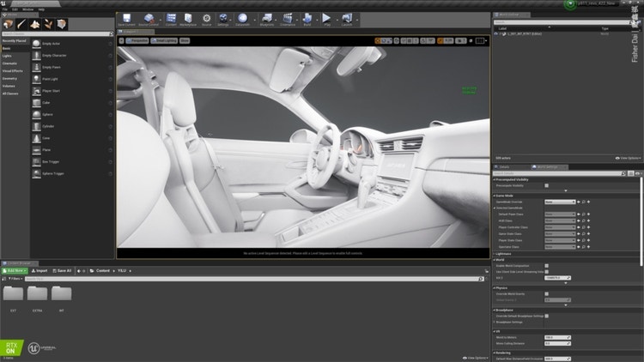Click the Blueprints toolbar icon
644x362 pixels.
click(x=267, y=18)
